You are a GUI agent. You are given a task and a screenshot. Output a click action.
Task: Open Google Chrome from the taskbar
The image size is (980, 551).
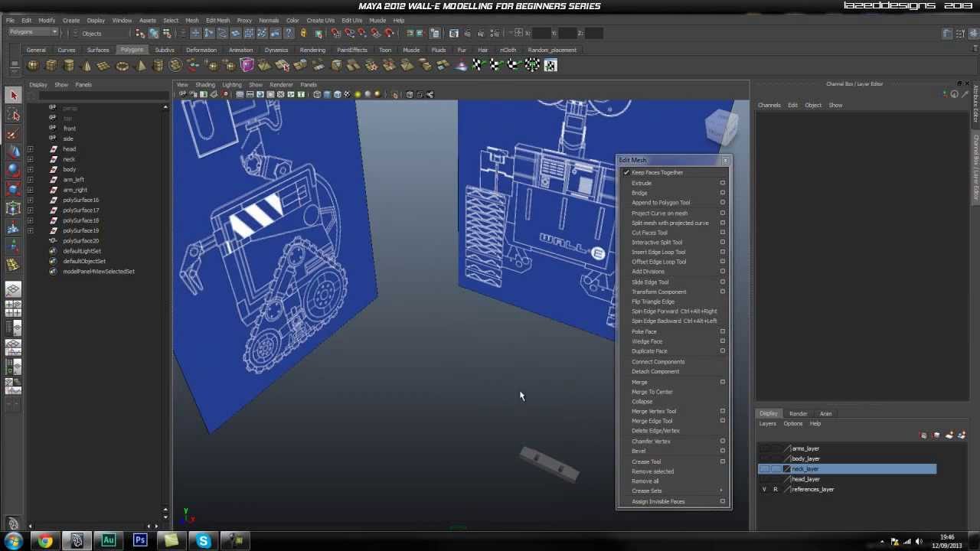(45, 541)
